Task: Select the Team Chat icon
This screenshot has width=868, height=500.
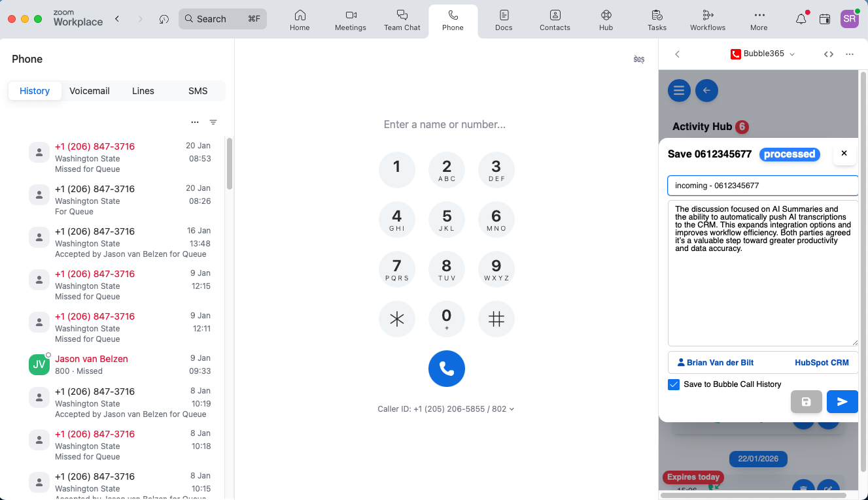Action: [x=402, y=20]
